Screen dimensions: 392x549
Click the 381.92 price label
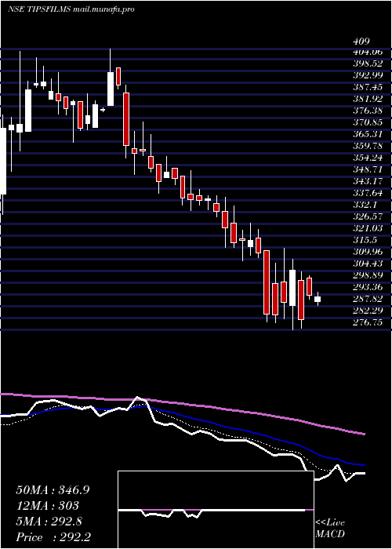(x=368, y=99)
